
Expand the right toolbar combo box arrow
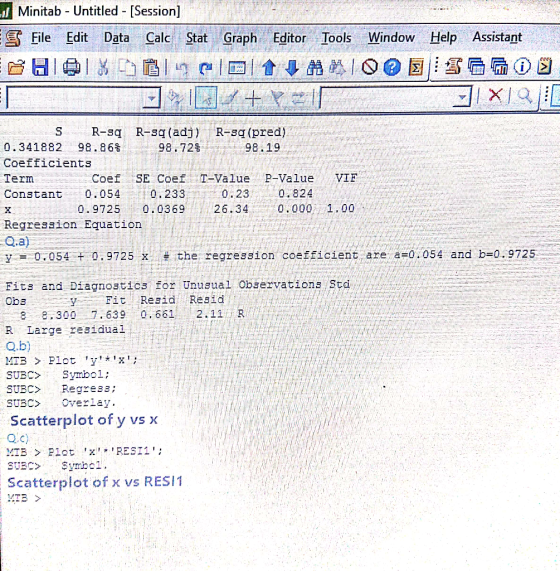coord(462,97)
